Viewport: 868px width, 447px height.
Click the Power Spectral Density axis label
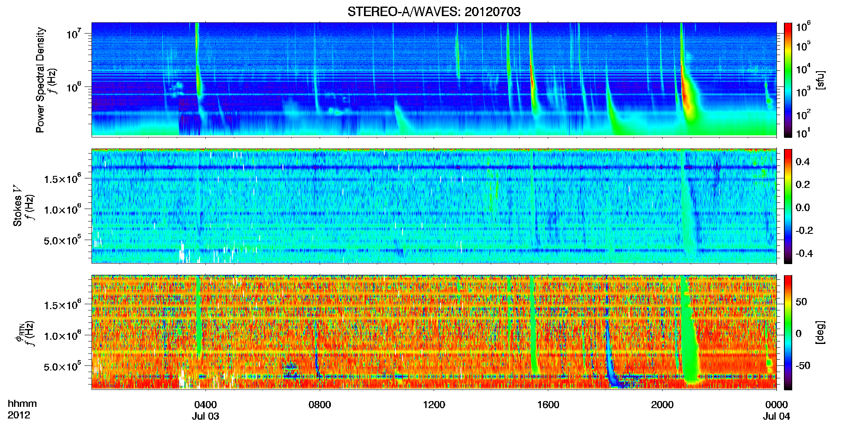click(x=40, y=80)
